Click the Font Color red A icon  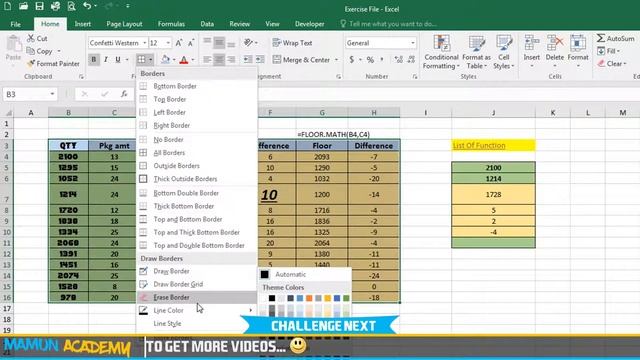click(184, 60)
